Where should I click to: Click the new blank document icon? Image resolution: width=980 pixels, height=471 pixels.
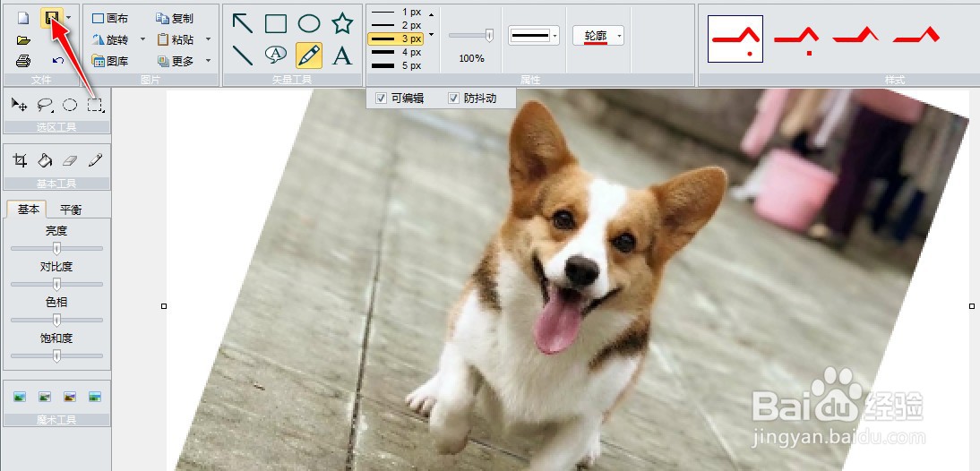point(23,18)
